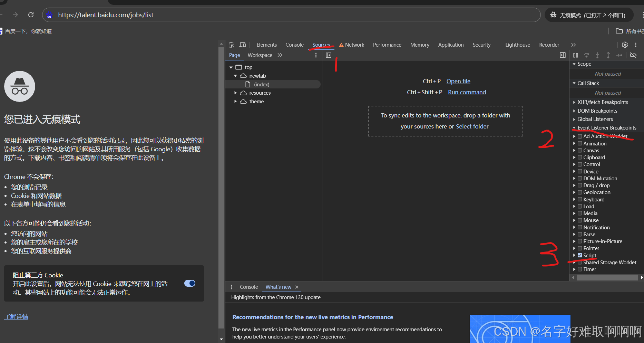Open DevTools settings gear

625,45
